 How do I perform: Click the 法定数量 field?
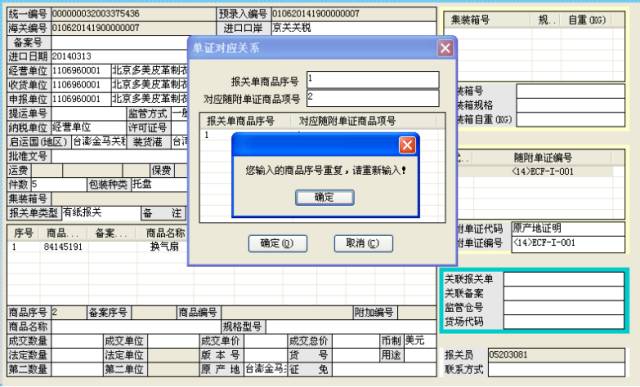coord(77,355)
